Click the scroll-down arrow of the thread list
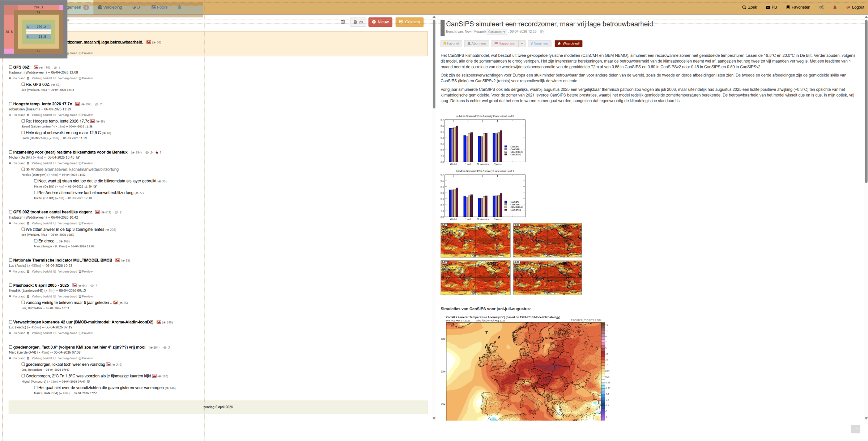868x441 pixels. point(434,418)
